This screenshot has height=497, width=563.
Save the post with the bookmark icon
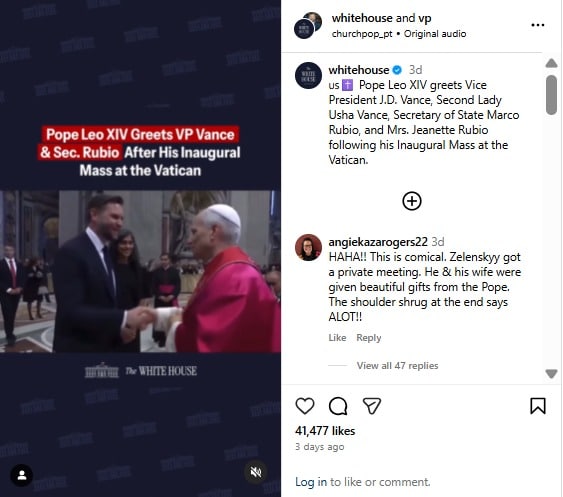538,406
